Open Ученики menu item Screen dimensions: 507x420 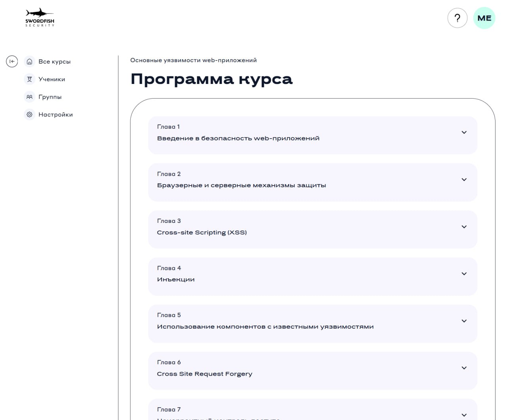click(x=51, y=79)
